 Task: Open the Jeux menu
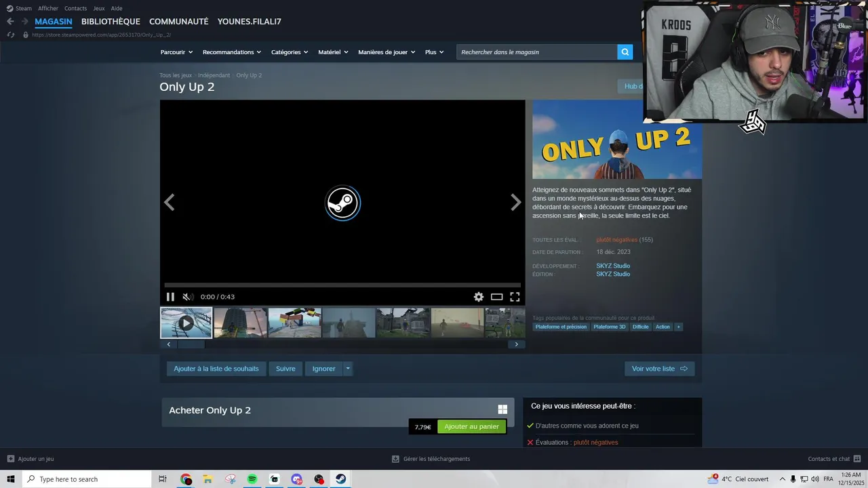99,8
